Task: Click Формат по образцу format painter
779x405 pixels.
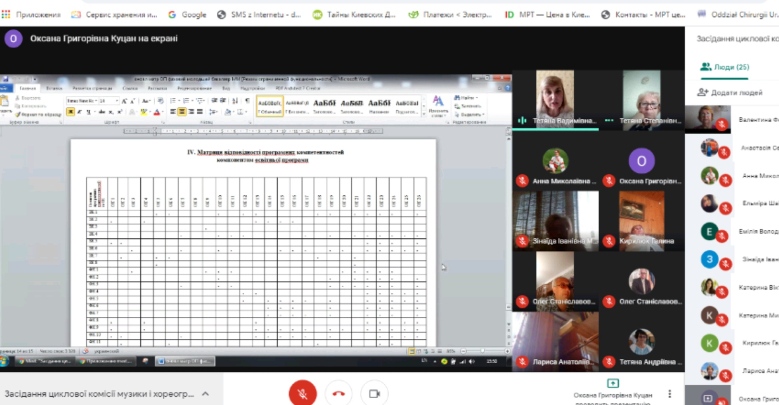Action: (x=38, y=115)
